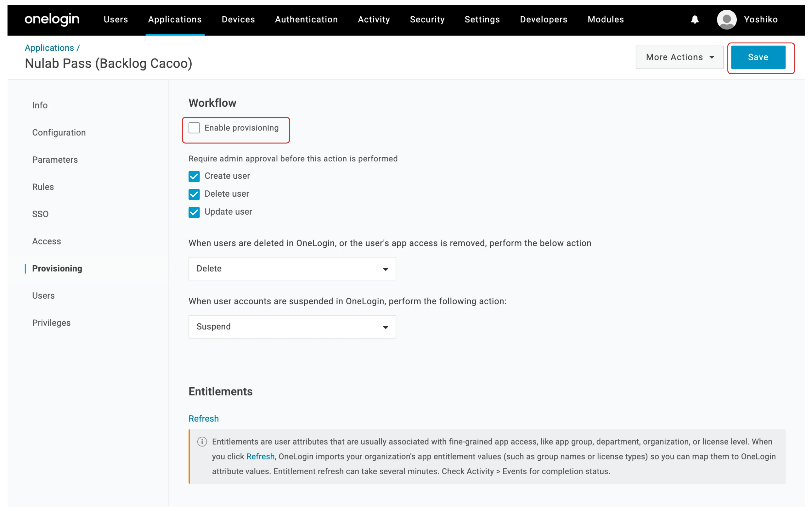Click the Refresh link under Entitlements heading
The image size is (812, 511).
click(204, 418)
